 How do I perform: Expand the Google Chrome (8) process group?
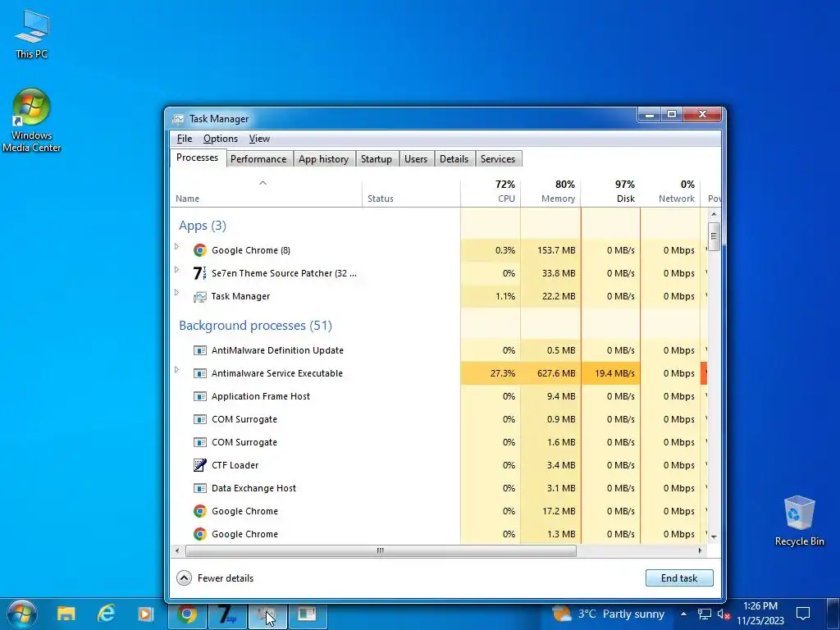[x=177, y=246]
